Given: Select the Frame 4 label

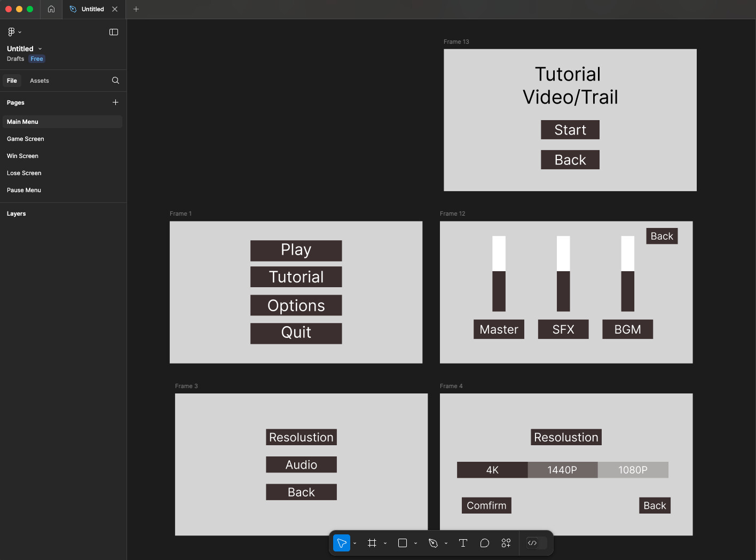Looking at the screenshot, I should tap(451, 386).
